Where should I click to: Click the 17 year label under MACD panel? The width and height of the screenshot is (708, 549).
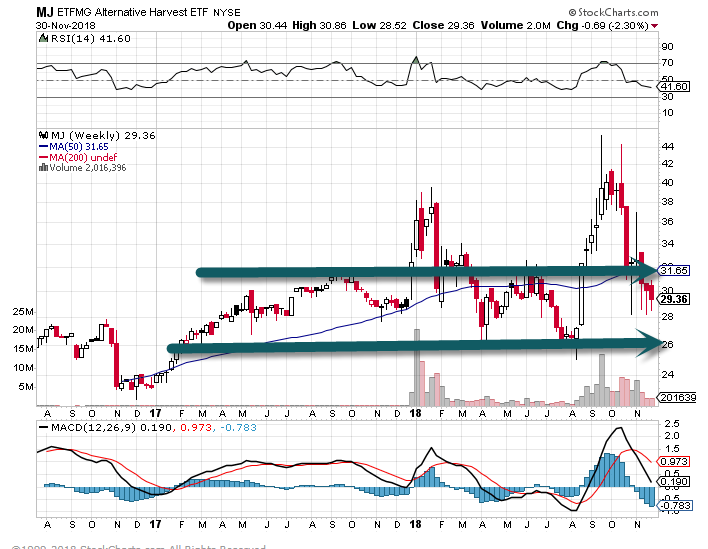155,524
